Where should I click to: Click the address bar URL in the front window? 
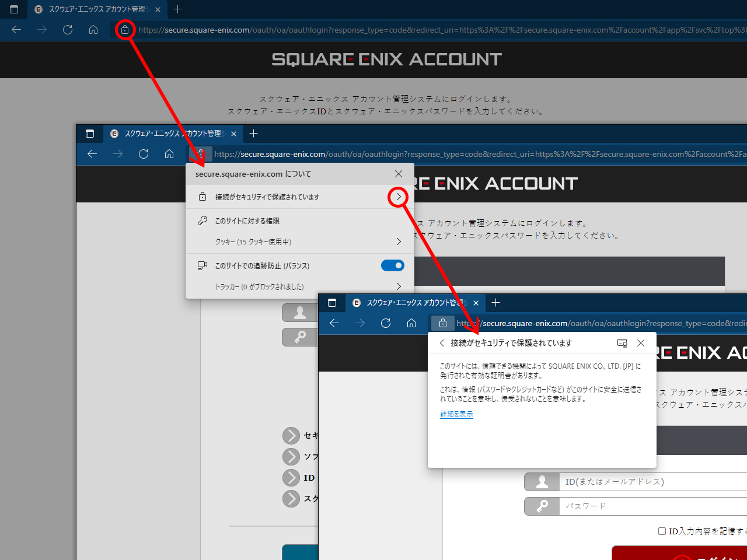tap(601, 323)
